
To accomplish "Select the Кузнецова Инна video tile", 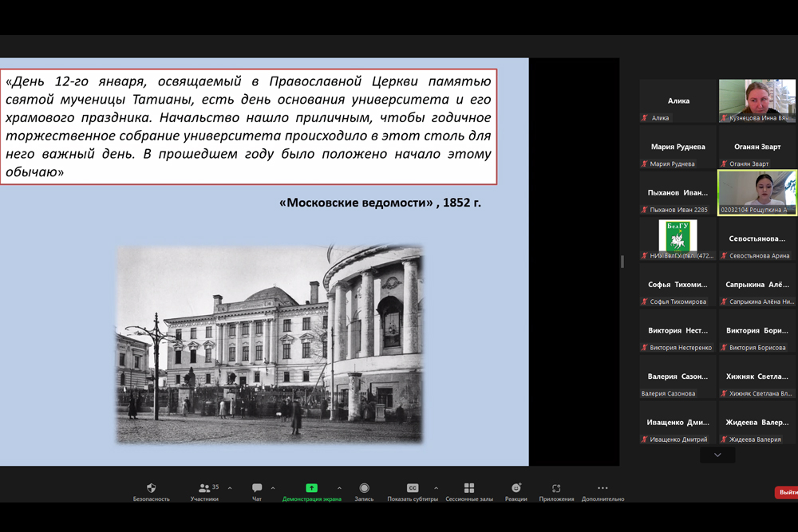I will [x=757, y=100].
